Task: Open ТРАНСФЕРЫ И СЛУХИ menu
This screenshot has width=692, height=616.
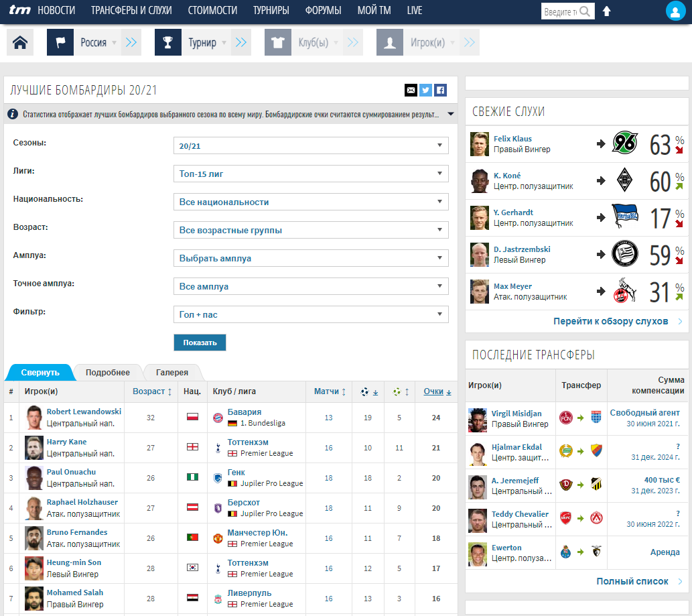Action: click(x=131, y=11)
